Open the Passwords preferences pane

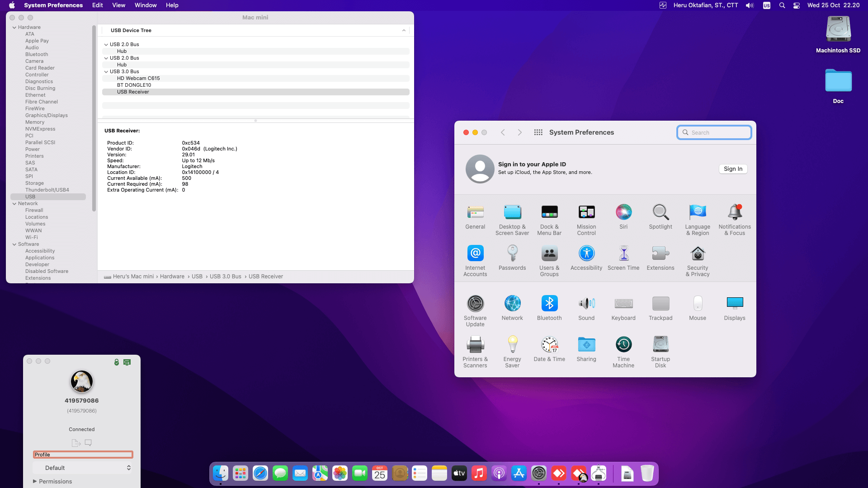[x=512, y=258]
